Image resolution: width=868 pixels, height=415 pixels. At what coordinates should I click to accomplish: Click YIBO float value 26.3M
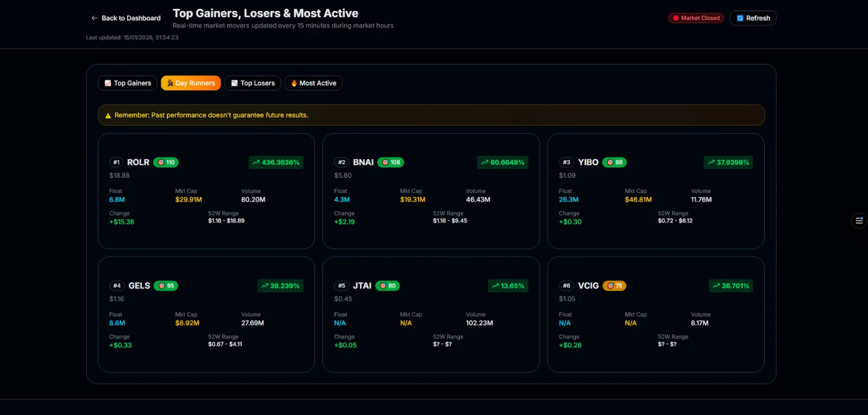569,200
